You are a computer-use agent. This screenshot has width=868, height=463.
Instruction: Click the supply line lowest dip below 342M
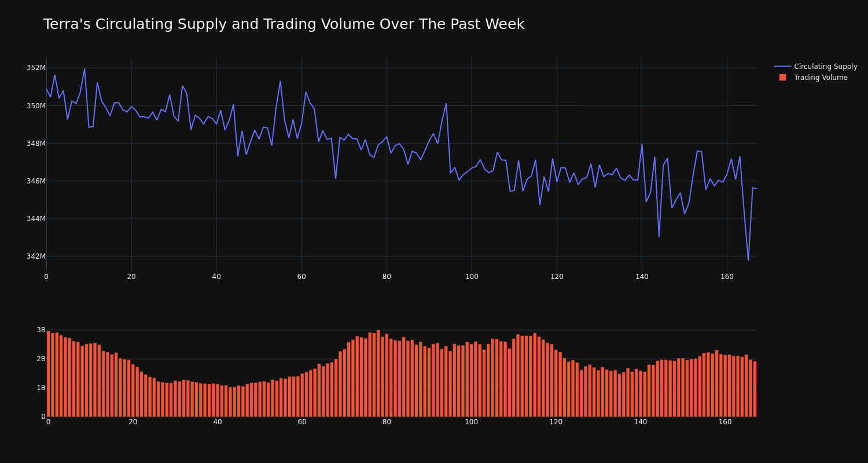coord(748,260)
